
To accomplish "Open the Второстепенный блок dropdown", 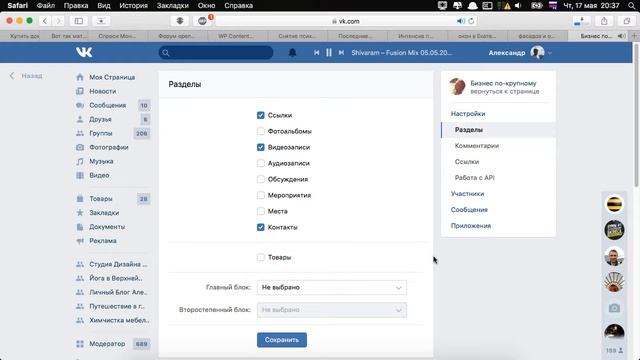I will point(331,310).
